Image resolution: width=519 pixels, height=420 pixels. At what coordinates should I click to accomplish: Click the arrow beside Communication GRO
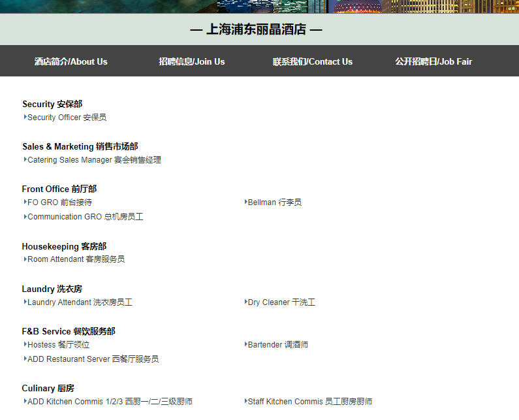25,217
